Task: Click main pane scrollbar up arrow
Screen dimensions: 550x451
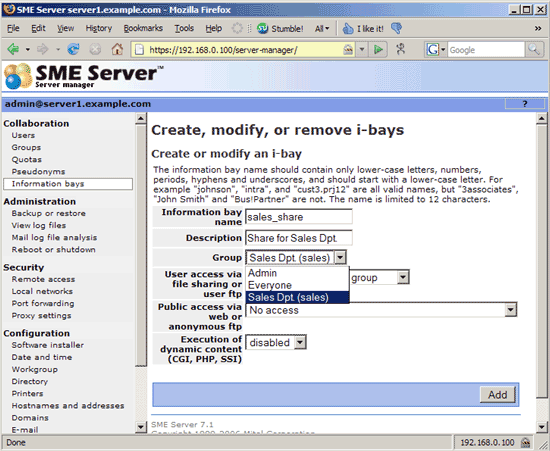Action: click(542, 119)
